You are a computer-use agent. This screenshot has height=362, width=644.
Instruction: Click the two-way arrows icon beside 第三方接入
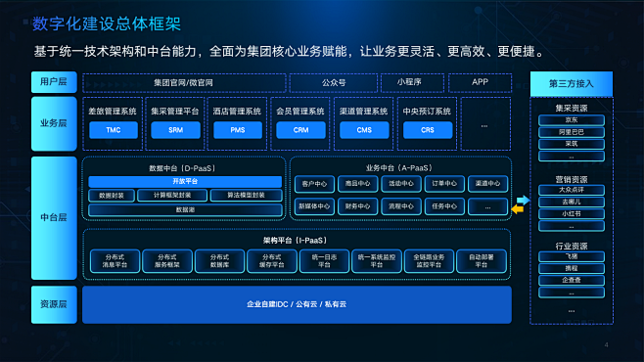[521, 204]
